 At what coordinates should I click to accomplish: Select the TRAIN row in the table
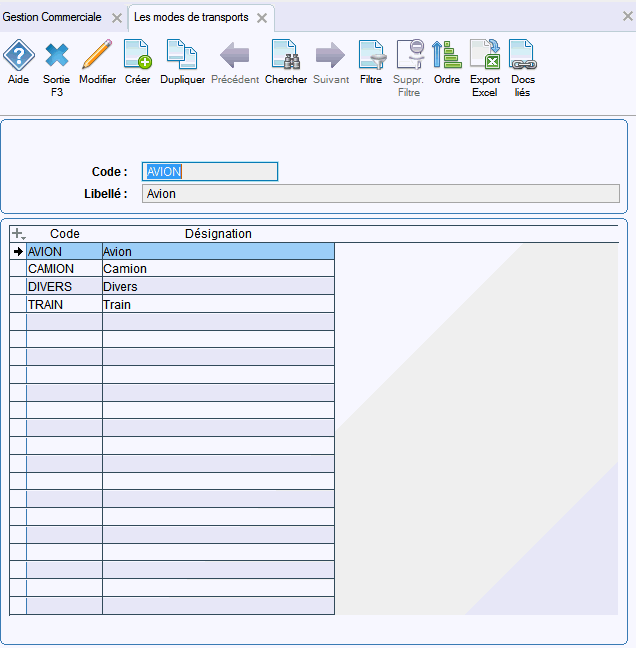coord(172,304)
